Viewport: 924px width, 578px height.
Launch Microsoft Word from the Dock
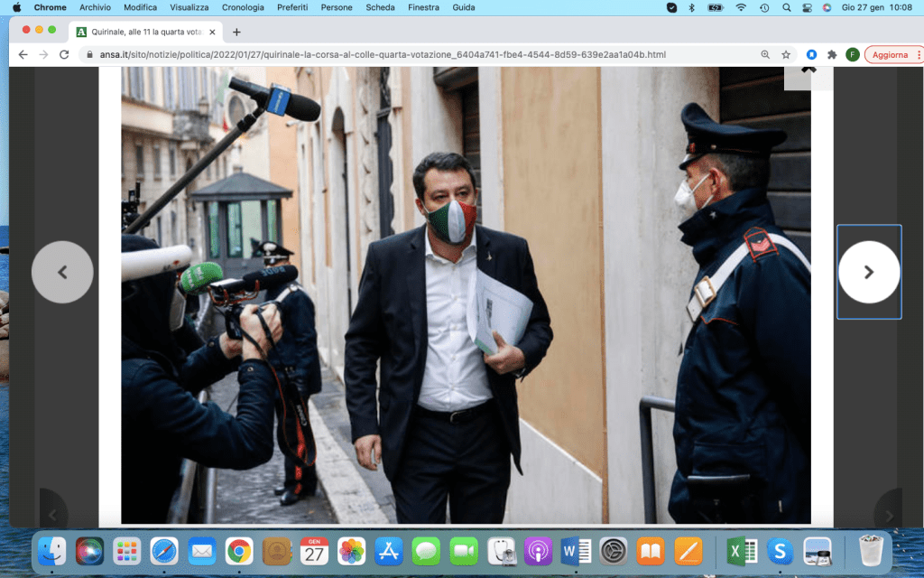575,550
